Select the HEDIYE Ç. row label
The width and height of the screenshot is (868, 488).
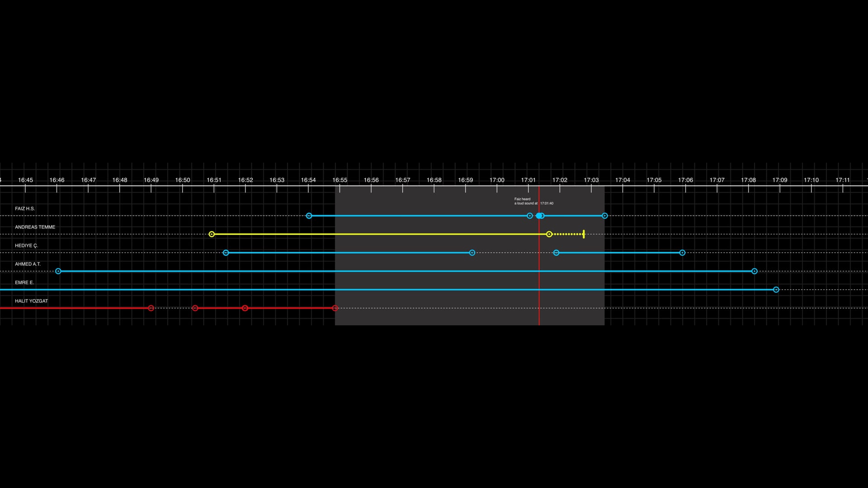pyautogui.click(x=26, y=246)
